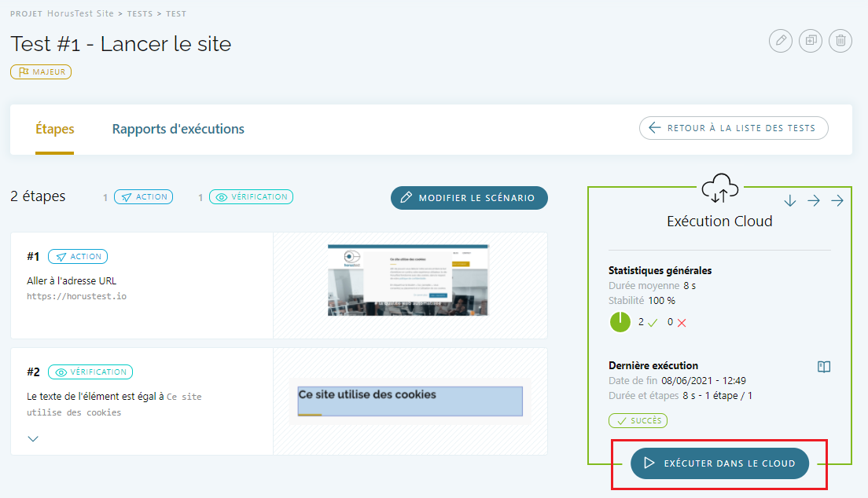Open the step #2 cookies text thumbnail

(x=410, y=401)
